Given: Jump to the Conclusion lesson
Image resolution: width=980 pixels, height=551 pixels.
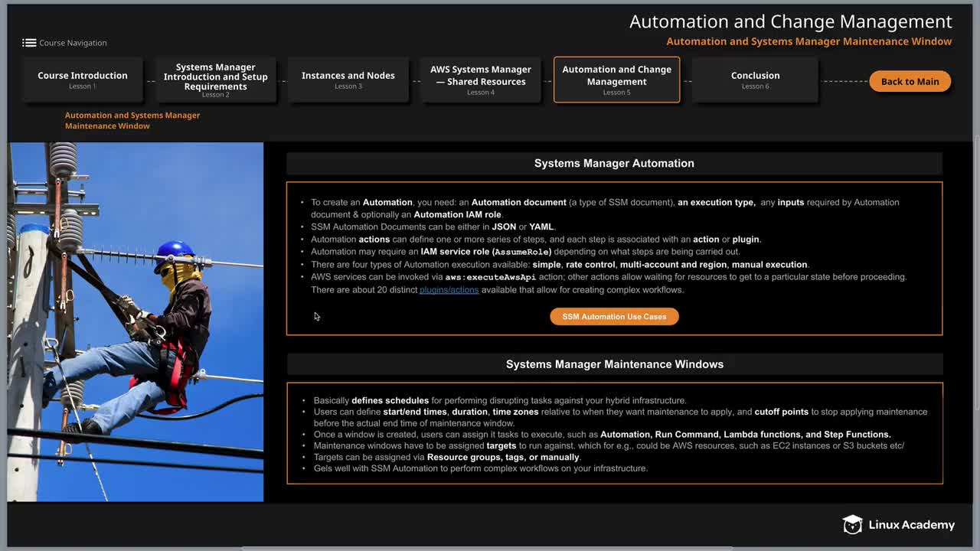Looking at the screenshot, I should click(x=755, y=80).
